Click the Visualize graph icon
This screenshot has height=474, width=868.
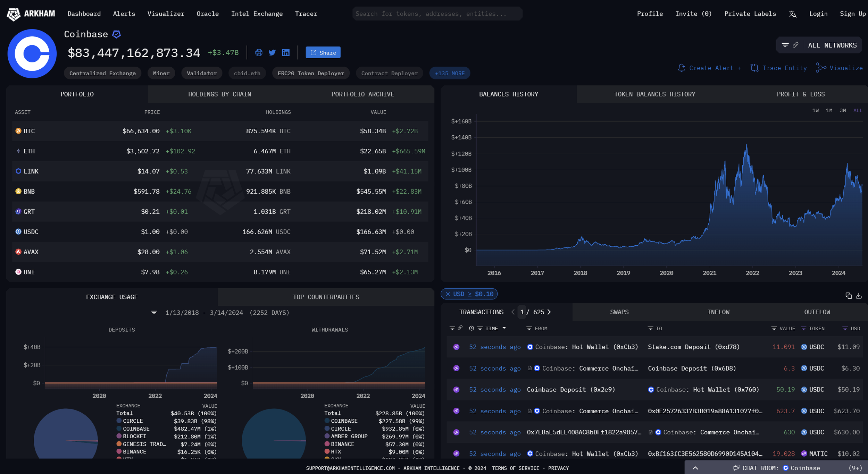(821, 68)
